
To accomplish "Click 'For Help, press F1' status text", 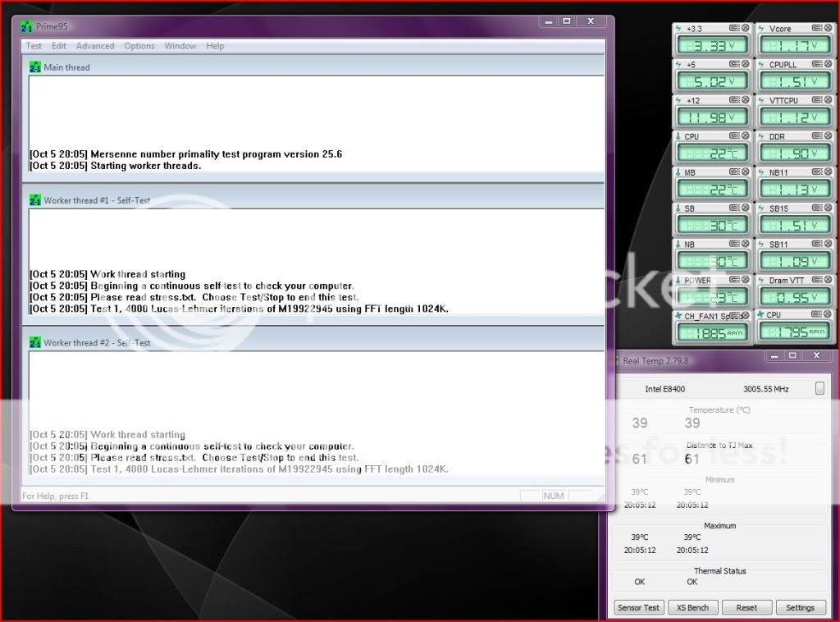I will pyautogui.click(x=55, y=496).
